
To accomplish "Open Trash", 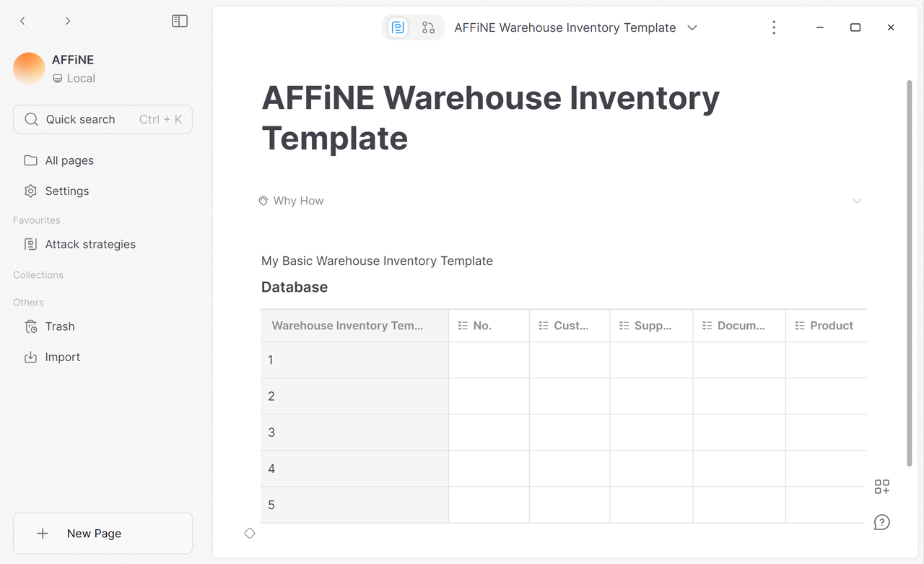I will click(x=103, y=326).
